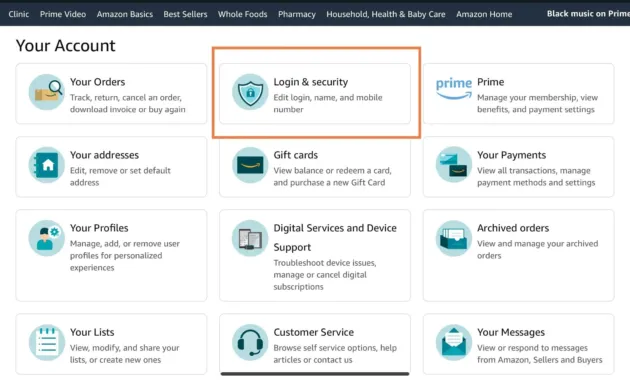Viewport: 630px width, 380px height.
Task: Select Amazon Basics in the nav bar
Action: (125, 14)
